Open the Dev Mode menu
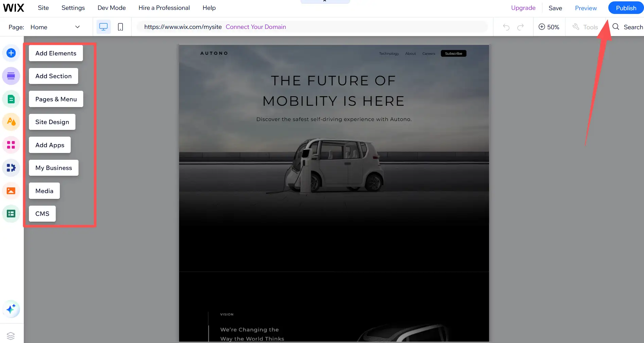Image resolution: width=644 pixels, height=343 pixels. pos(111,8)
